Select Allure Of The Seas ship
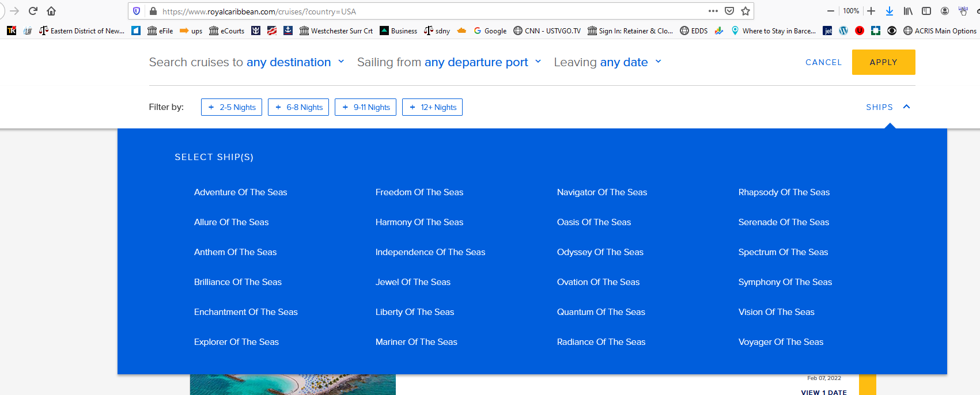The height and width of the screenshot is (395, 980). coord(231,222)
